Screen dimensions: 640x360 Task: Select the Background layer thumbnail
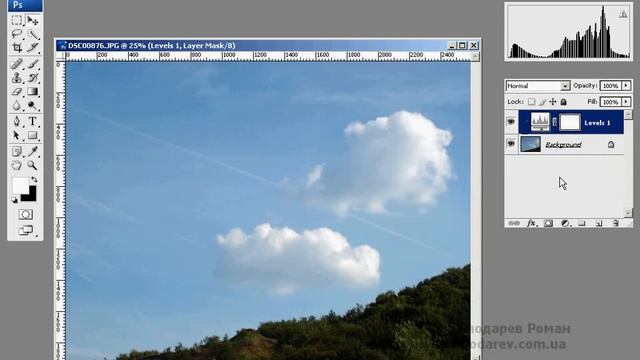coord(531,144)
